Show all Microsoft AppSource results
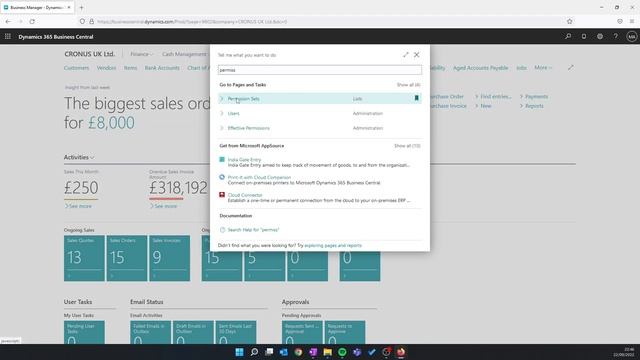Image resolution: width=640 pixels, height=360 pixels. tap(407, 146)
